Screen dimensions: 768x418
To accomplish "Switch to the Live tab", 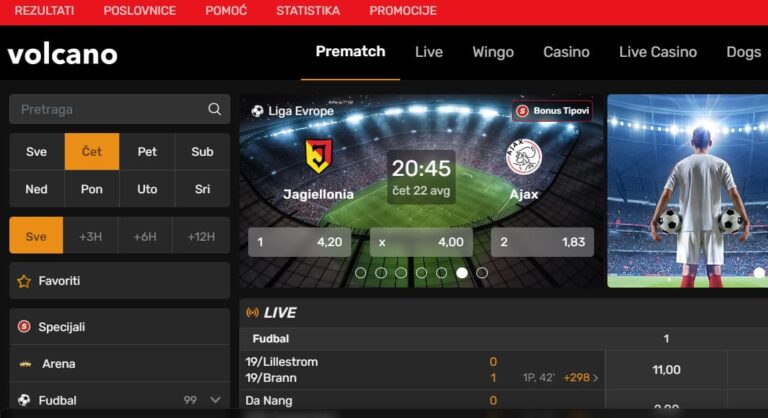I will pos(429,52).
